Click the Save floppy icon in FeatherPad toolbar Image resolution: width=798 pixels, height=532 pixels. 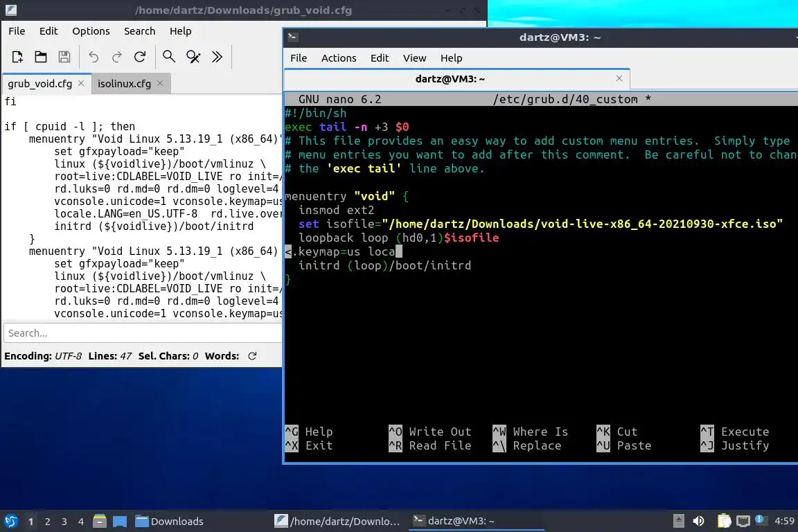click(x=64, y=57)
